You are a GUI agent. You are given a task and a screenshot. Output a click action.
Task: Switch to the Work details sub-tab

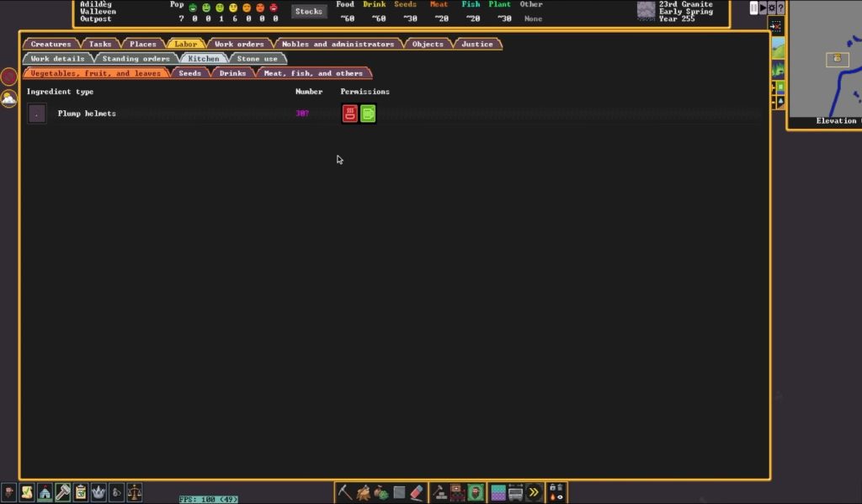(x=58, y=59)
